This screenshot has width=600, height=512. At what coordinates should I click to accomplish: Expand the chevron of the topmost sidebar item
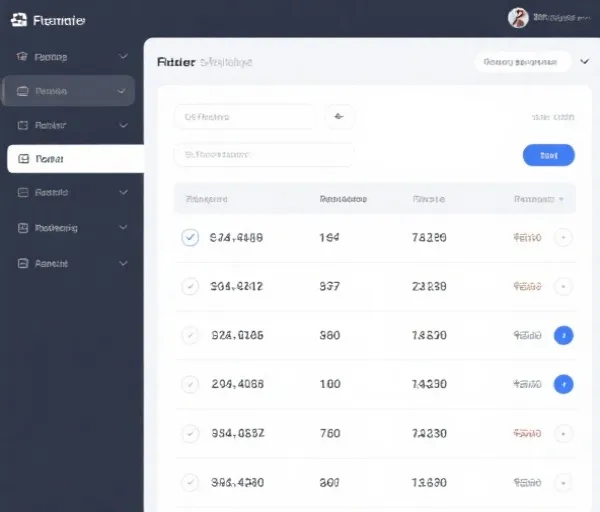pos(123,57)
